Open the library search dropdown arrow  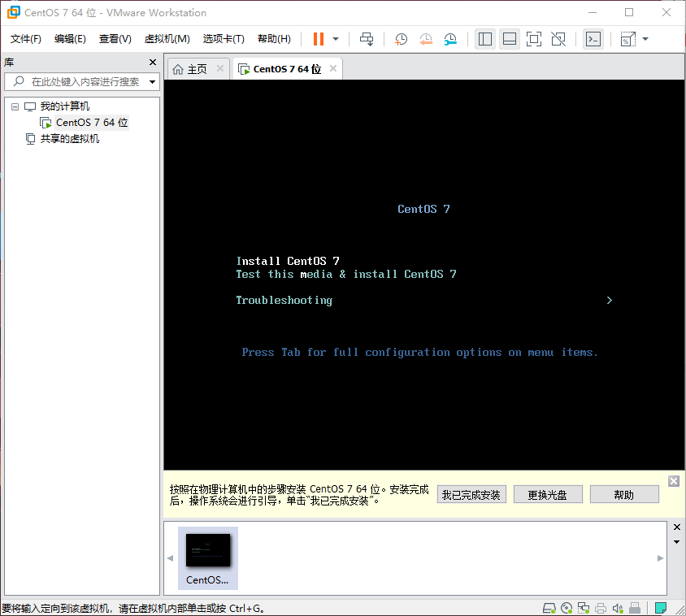[x=152, y=82]
